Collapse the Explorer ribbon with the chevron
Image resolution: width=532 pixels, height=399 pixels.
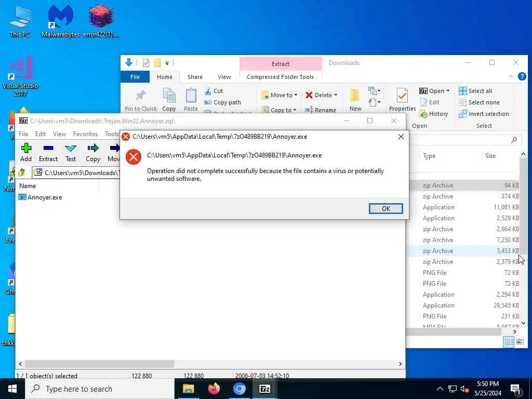click(510, 77)
